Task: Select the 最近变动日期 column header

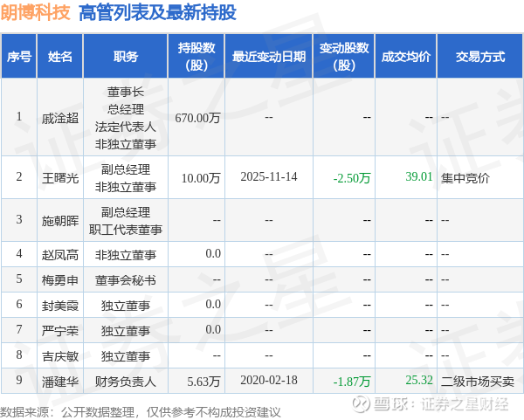Action: click(269, 56)
